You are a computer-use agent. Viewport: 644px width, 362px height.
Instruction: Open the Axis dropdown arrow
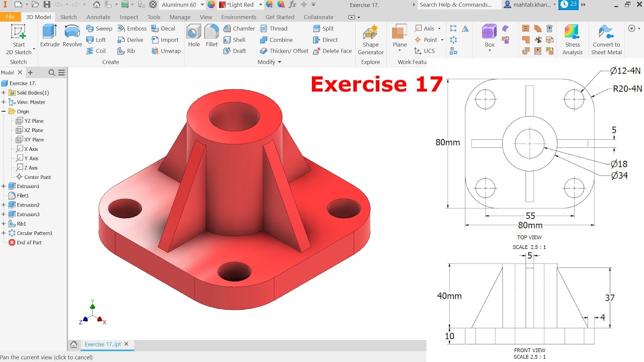pyautogui.click(x=439, y=29)
